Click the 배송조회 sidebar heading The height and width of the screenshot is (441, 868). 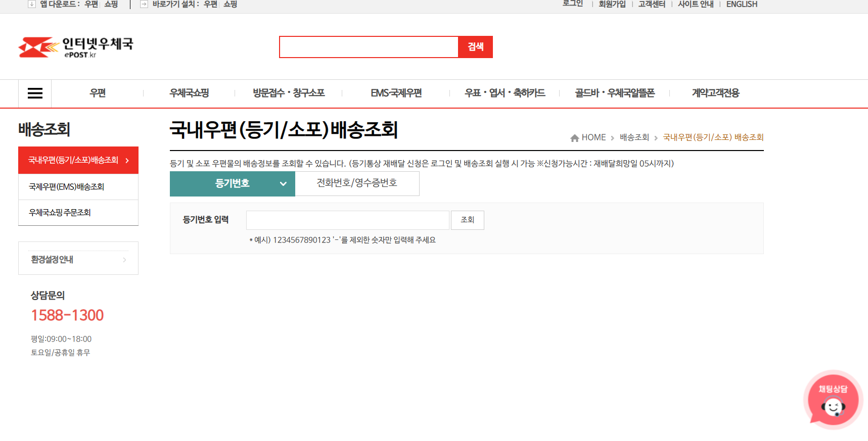click(44, 130)
